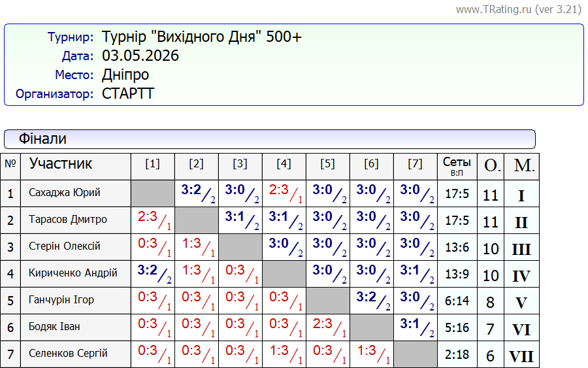Viewport: 588px width, 368px height.
Task: Click player name Кириченко Андрій
Action: (73, 273)
